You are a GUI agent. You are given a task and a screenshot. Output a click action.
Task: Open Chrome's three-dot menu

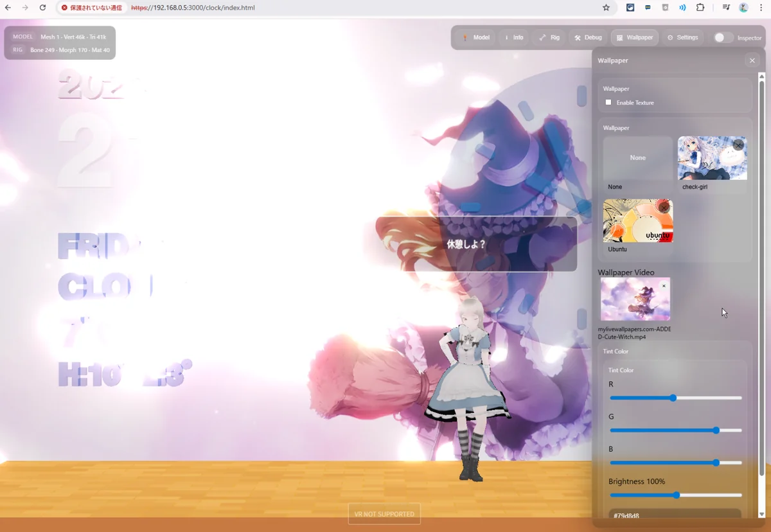click(x=761, y=8)
